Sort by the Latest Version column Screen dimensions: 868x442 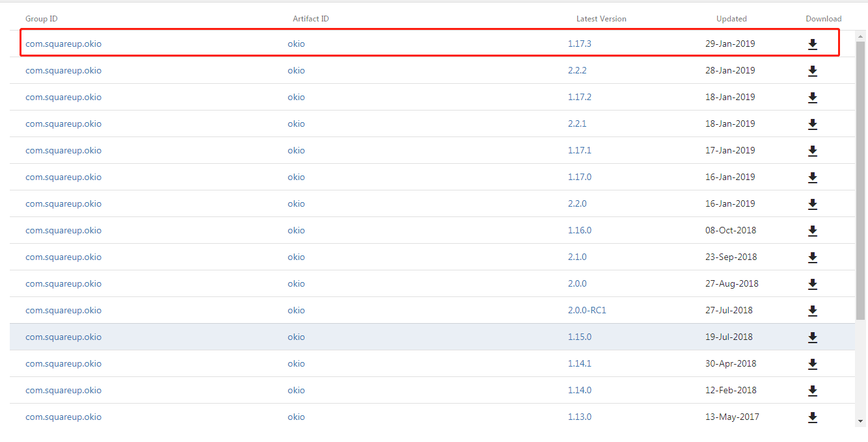tap(601, 19)
